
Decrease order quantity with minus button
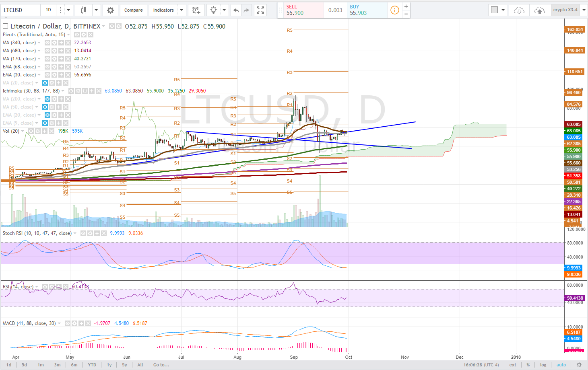[406, 14]
